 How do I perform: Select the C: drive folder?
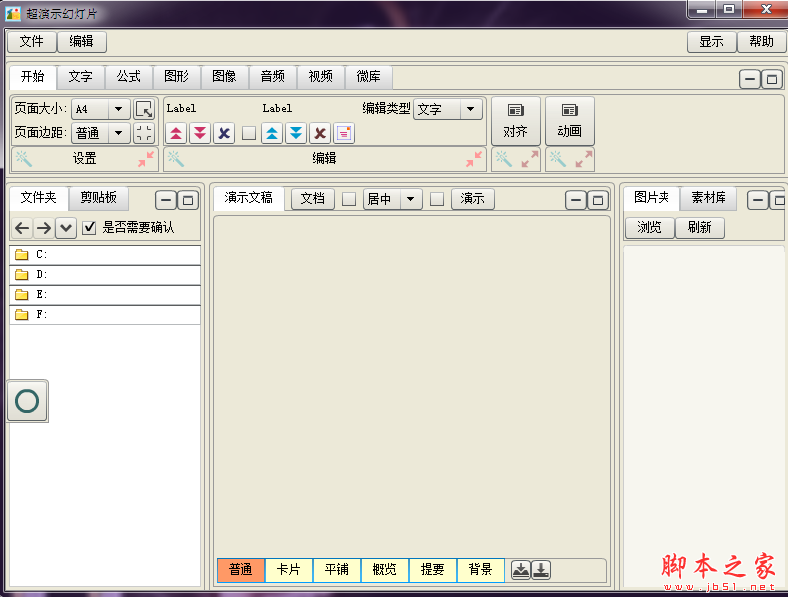[x=105, y=255]
